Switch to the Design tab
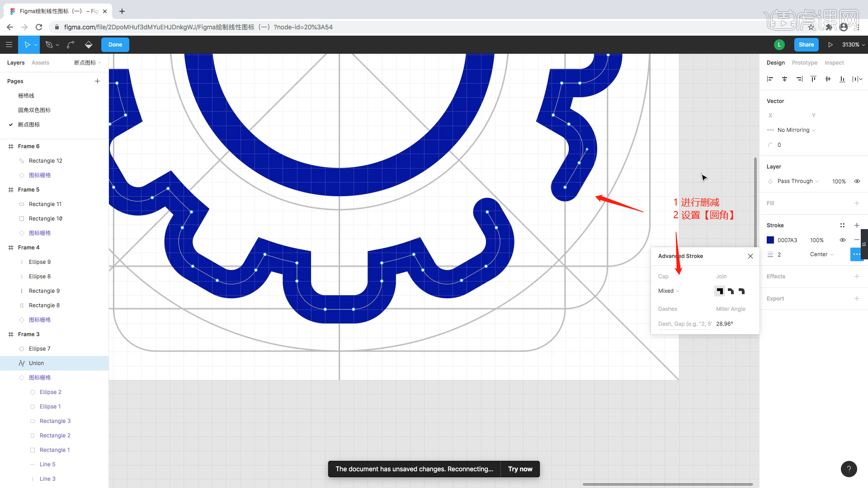 coord(775,63)
